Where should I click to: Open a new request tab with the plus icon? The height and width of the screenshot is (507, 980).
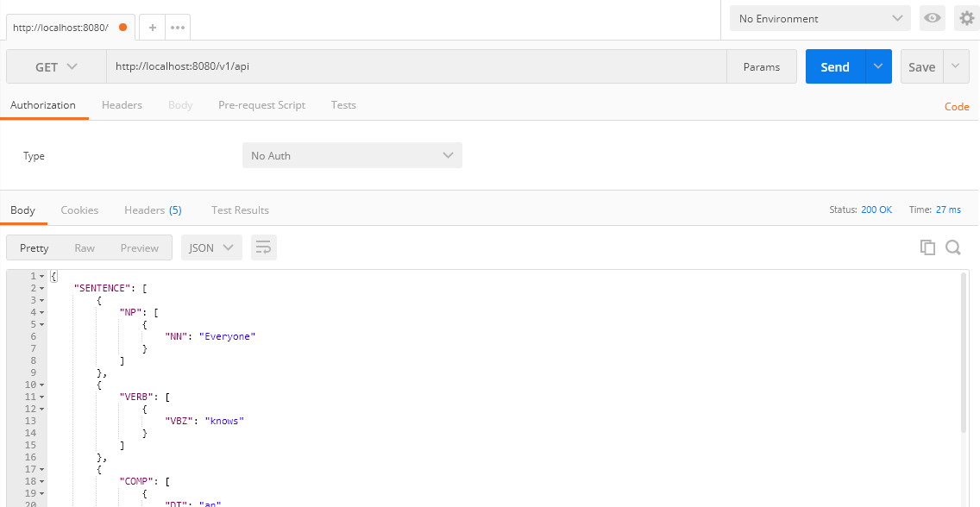(x=152, y=26)
